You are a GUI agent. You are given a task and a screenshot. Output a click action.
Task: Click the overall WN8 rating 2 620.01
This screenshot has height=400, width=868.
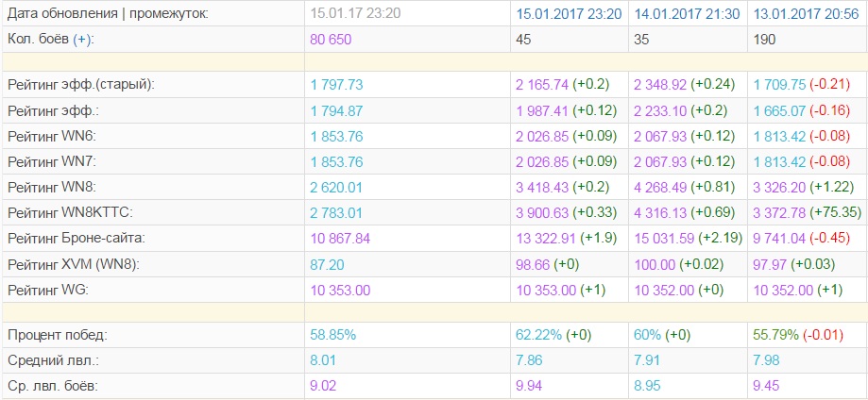(x=336, y=188)
